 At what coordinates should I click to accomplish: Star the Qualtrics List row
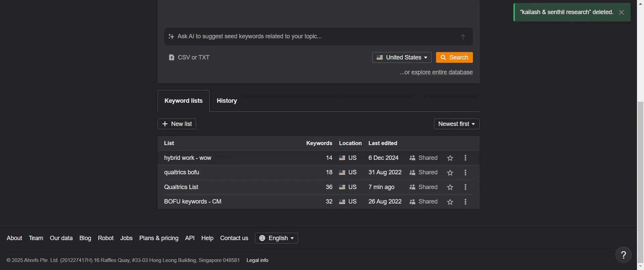pos(450,187)
